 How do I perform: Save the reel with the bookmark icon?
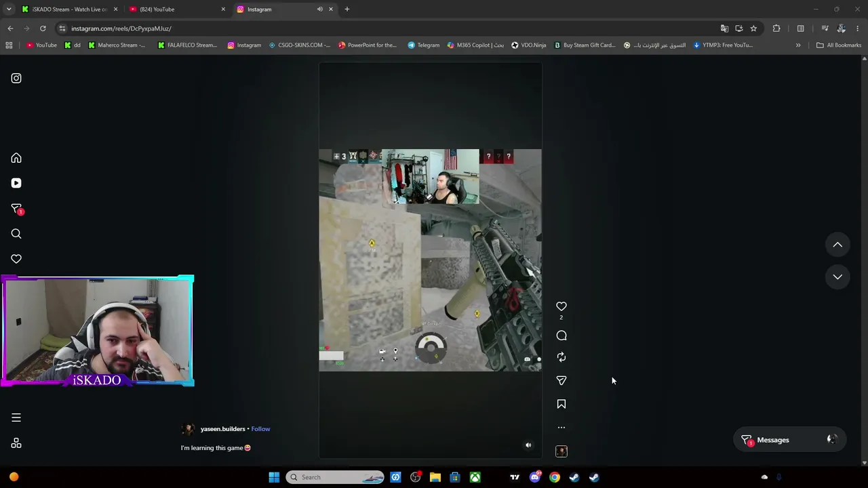click(561, 404)
